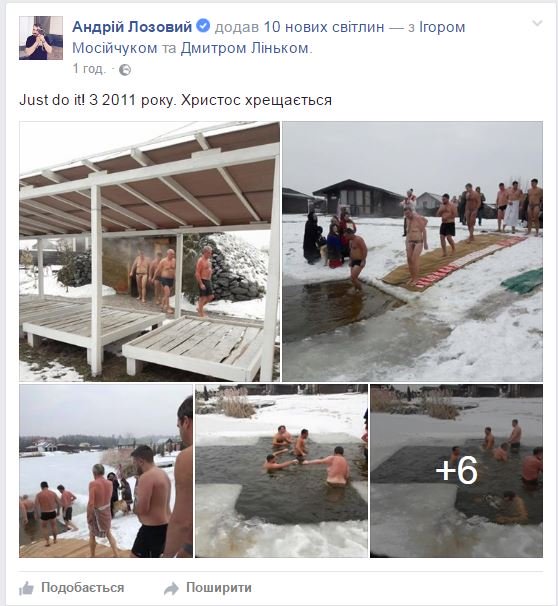Open Андрій Лозовий's profile link
The image size is (558, 606).
click(132, 27)
